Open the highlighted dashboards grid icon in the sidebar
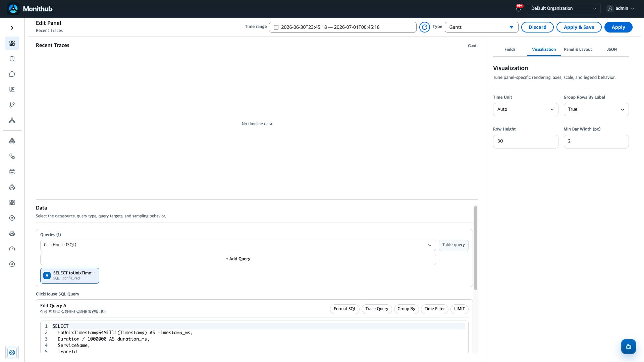644x362 pixels. (x=12, y=43)
